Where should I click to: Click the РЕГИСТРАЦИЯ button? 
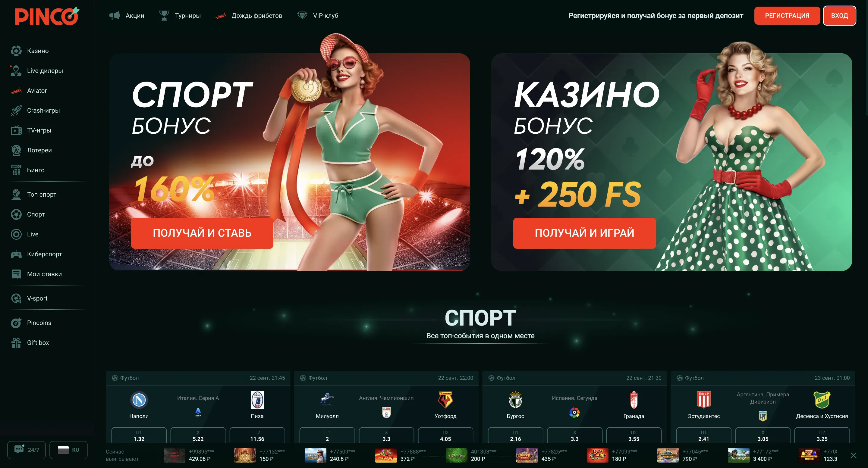(x=787, y=15)
